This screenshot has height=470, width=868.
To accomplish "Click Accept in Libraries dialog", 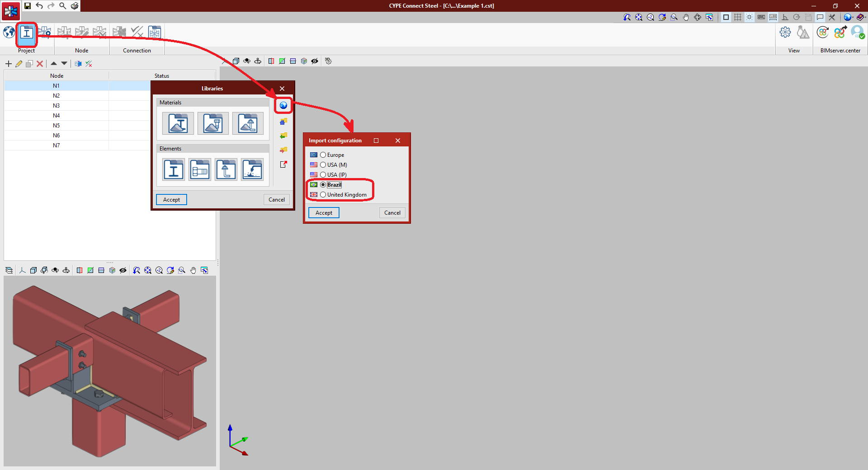I will tap(171, 200).
